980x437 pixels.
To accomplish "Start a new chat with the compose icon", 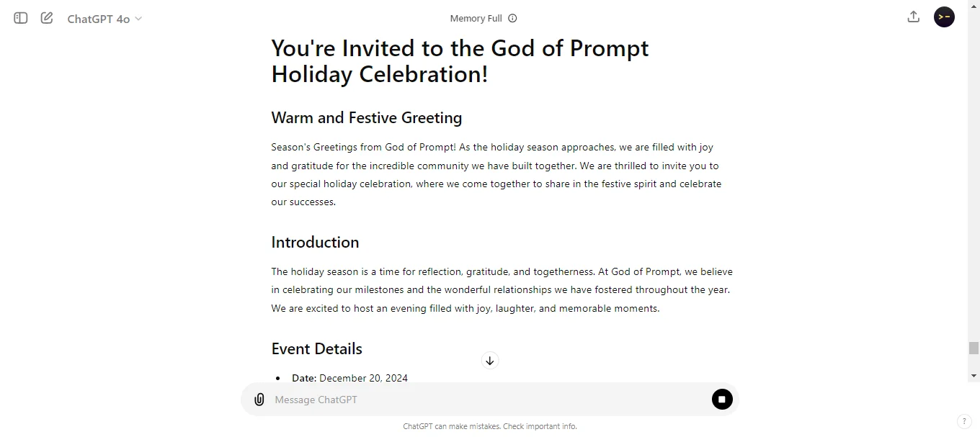I will pyautogui.click(x=46, y=18).
